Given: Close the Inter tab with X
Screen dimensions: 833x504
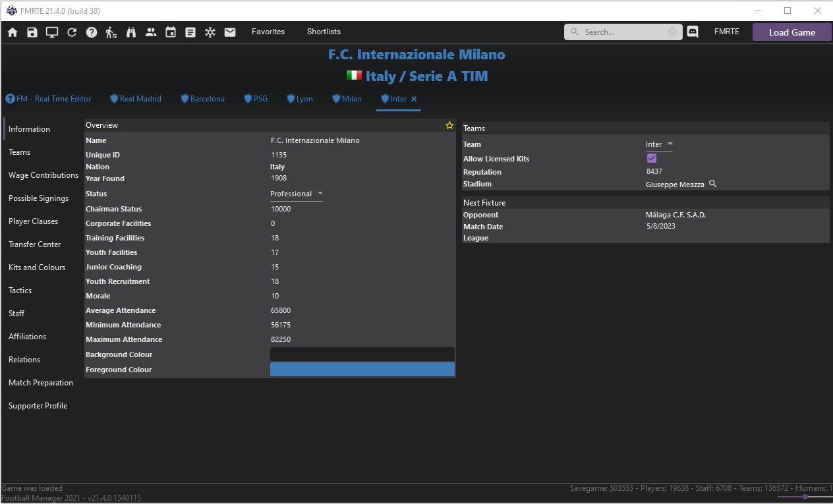Looking at the screenshot, I should [414, 99].
